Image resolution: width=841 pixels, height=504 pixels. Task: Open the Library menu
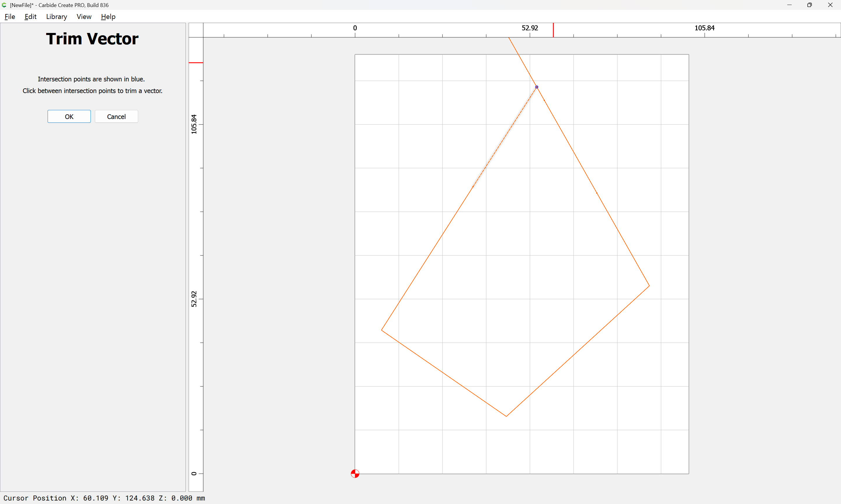56,17
